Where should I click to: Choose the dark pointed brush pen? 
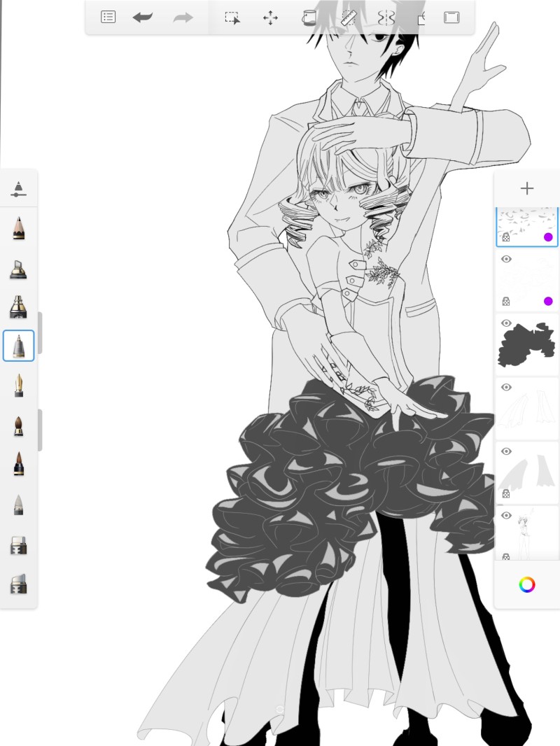18,464
